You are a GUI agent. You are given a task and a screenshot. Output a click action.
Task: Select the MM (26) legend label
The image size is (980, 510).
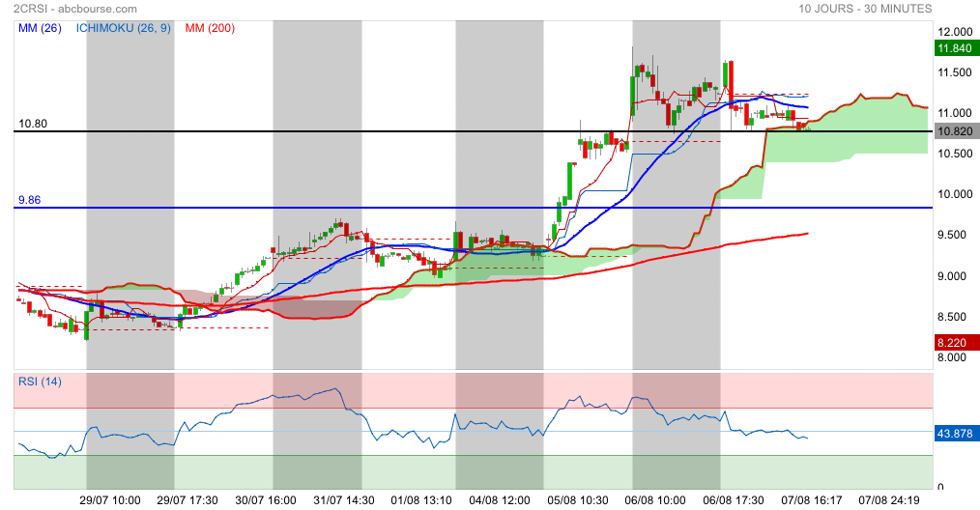pos(40,28)
